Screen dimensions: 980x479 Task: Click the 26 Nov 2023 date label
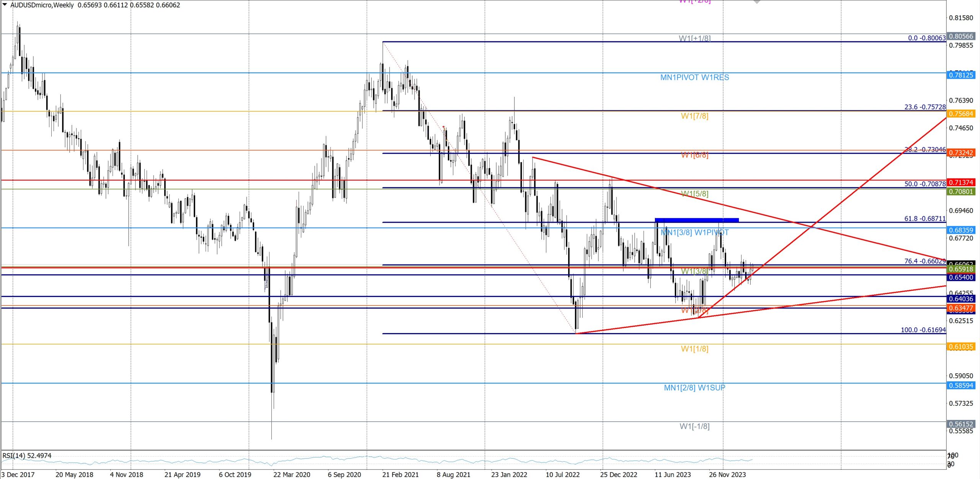pos(727,474)
